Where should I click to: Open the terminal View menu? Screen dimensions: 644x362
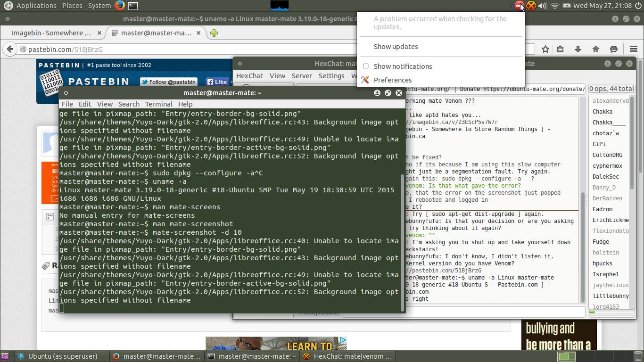[x=105, y=104]
